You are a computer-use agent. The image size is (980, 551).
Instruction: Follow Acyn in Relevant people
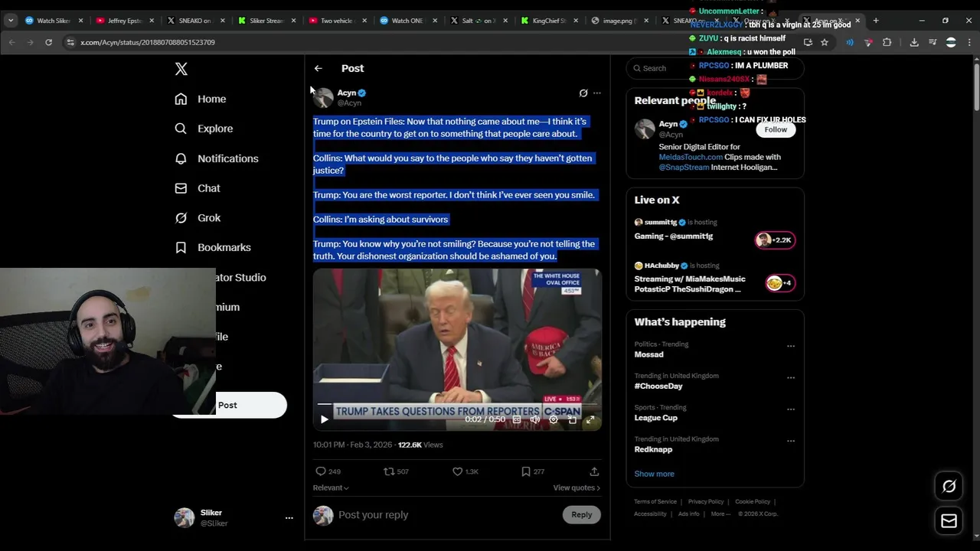coord(776,129)
